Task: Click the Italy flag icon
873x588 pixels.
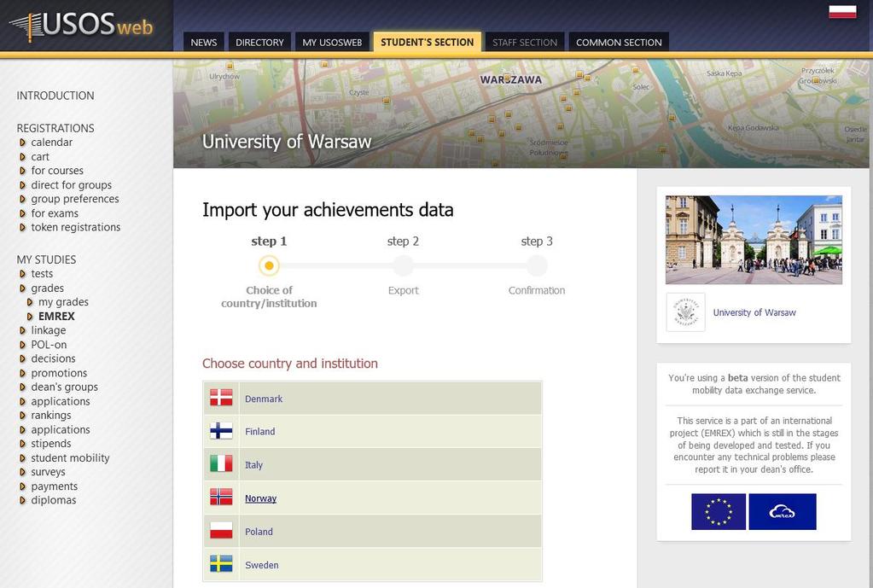Action: [x=221, y=464]
